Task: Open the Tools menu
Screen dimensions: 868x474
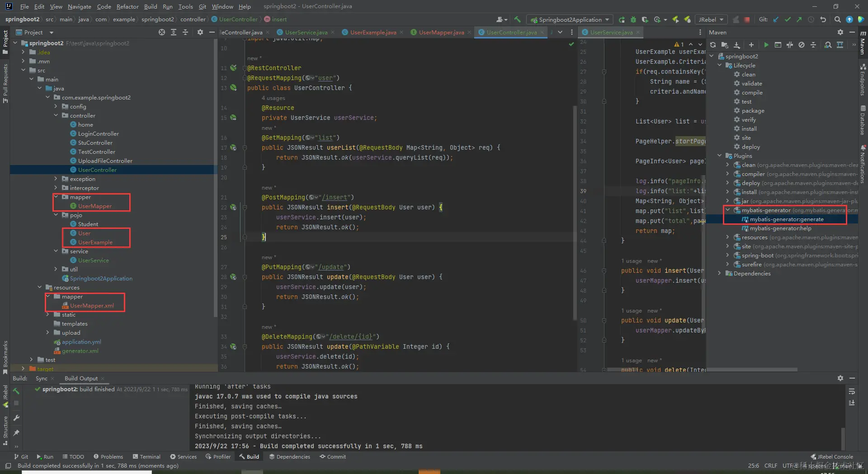Action: click(185, 6)
